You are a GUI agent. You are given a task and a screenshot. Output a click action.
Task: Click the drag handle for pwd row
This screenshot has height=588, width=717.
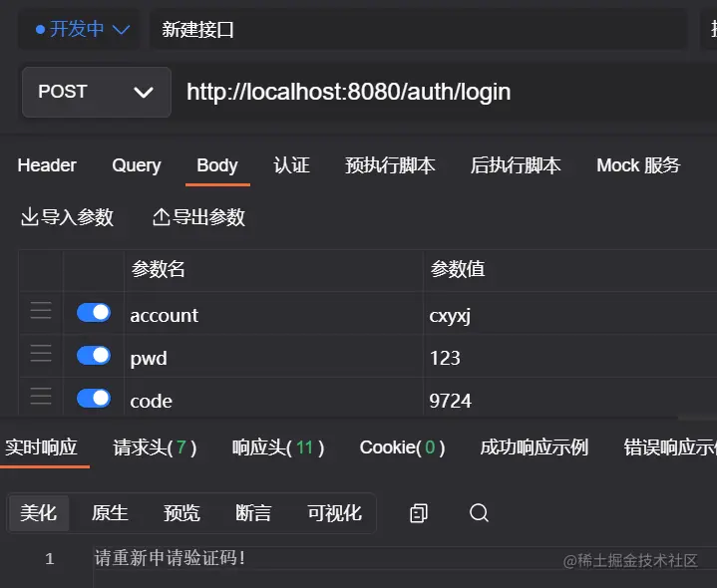point(41,353)
